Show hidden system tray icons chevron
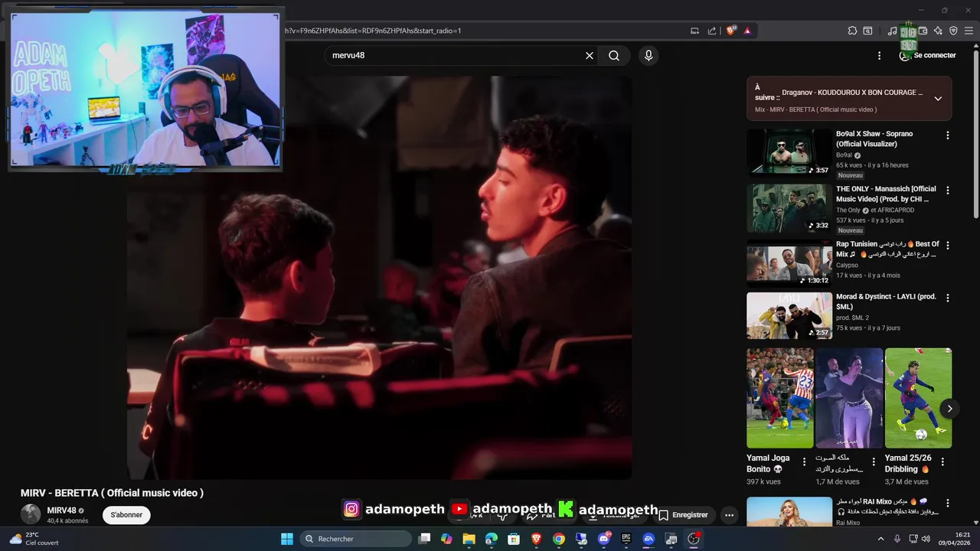 [x=880, y=539]
